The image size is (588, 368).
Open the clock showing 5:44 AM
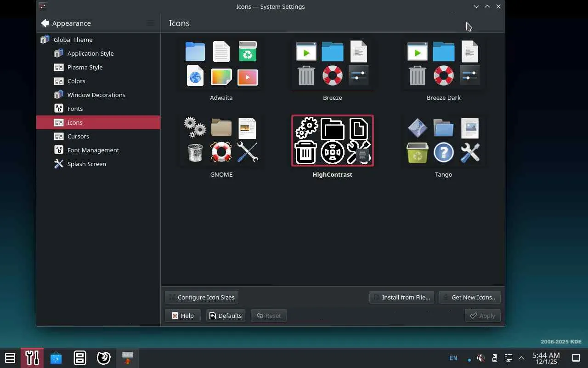click(x=546, y=358)
